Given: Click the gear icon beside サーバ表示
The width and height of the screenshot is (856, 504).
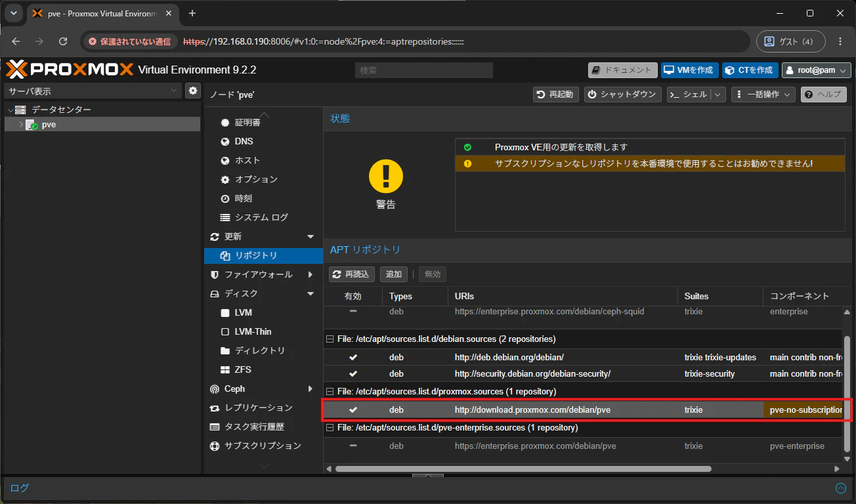Looking at the screenshot, I should coord(192,91).
